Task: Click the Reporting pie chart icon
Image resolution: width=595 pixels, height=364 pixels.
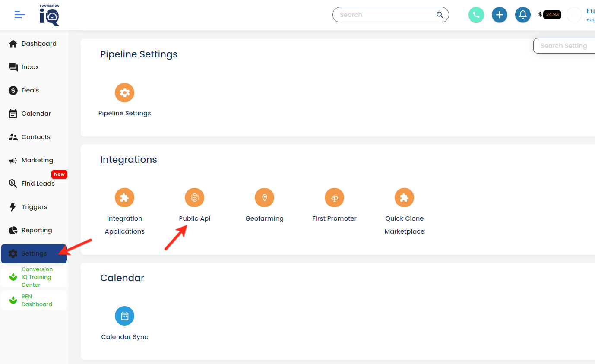Action: [x=13, y=230]
